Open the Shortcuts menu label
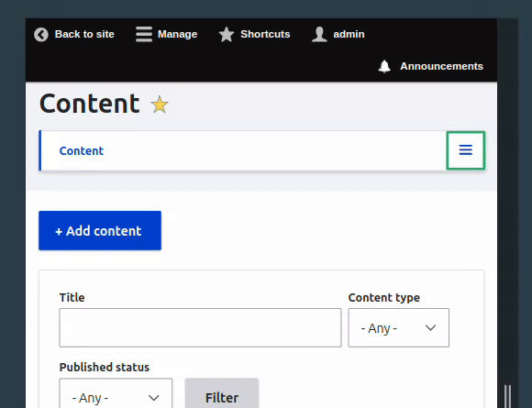The width and height of the screenshot is (532, 408). (x=265, y=34)
